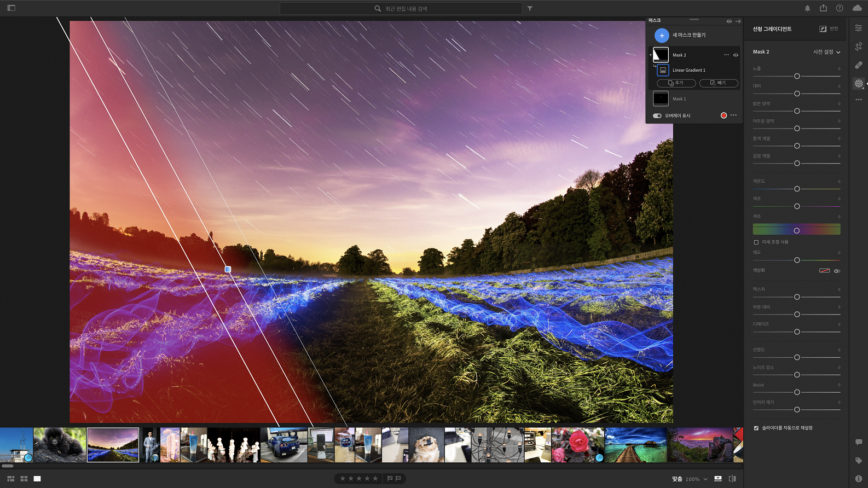Open the comments panel icon

pos(859,442)
